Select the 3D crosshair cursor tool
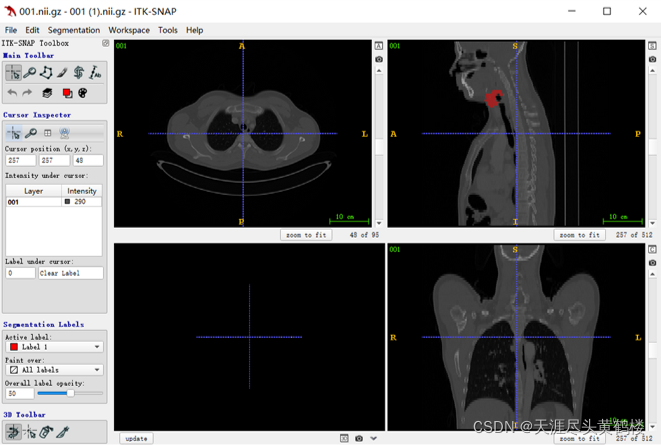Screen dimensions: 661x445 click(x=30, y=432)
